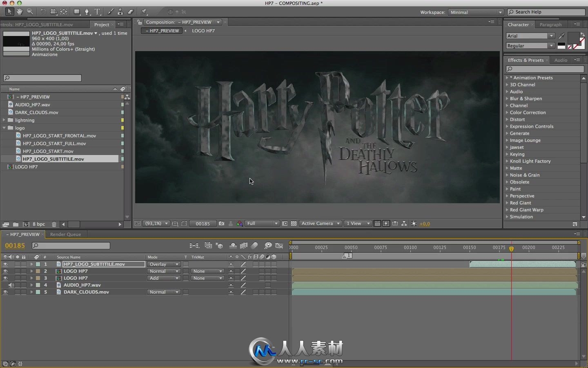Hide layer 2 LOGO HP7
Image resolution: width=588 pixels, height=368 pixels.
(x=5, y=271)
